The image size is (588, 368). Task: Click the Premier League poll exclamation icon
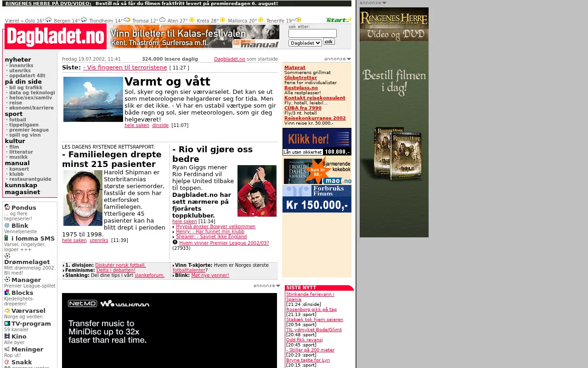pyautogui.click(x=175, y=242)
